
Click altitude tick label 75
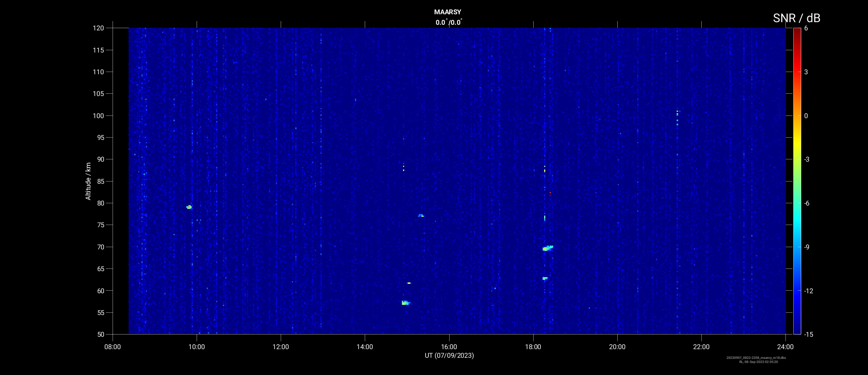tap(100, 225)
